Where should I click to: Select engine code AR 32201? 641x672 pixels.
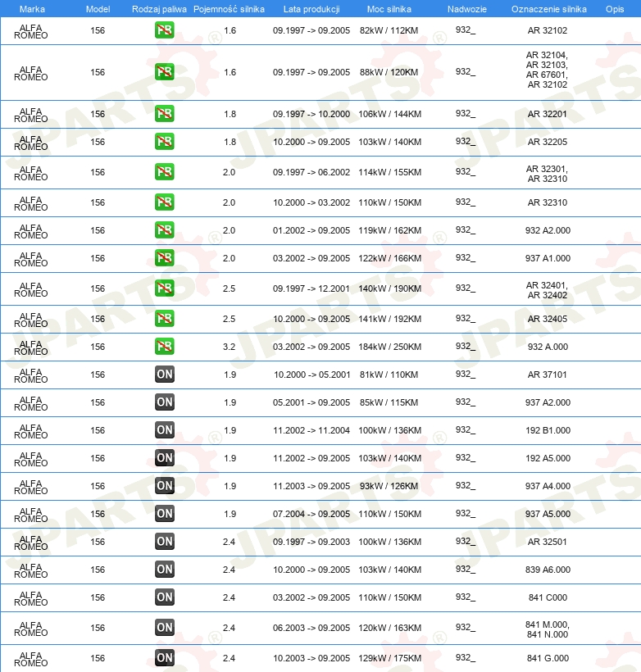coord(547,114)
